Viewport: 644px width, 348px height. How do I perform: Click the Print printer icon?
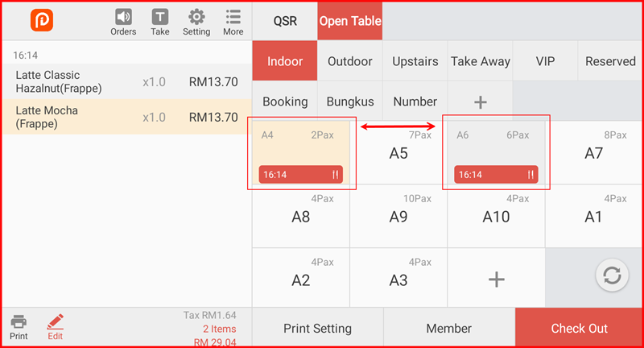tap(19, 327)
